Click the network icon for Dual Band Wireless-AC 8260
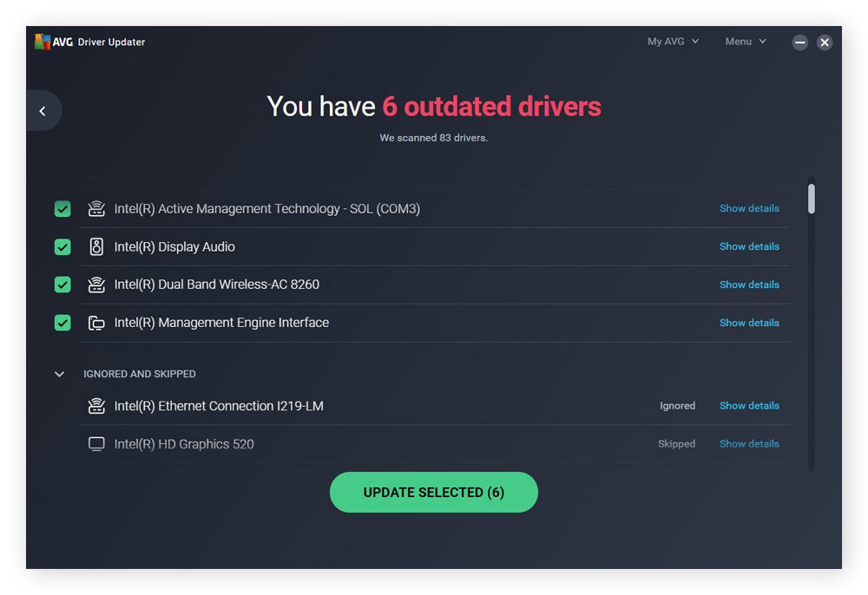This screenshot has width=868, height=595. click(x=96, y=284)
